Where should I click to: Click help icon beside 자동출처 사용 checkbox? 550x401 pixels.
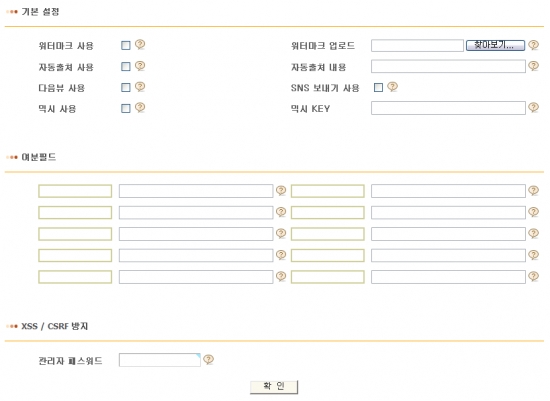[x=140, y=66]
